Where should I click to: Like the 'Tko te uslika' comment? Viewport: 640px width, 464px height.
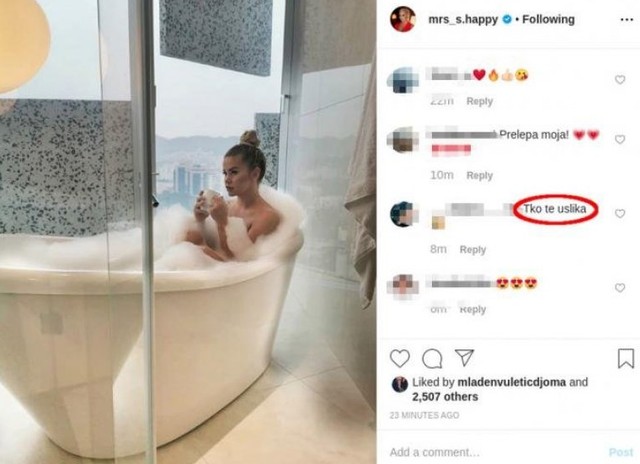click(x=620, y=214)
